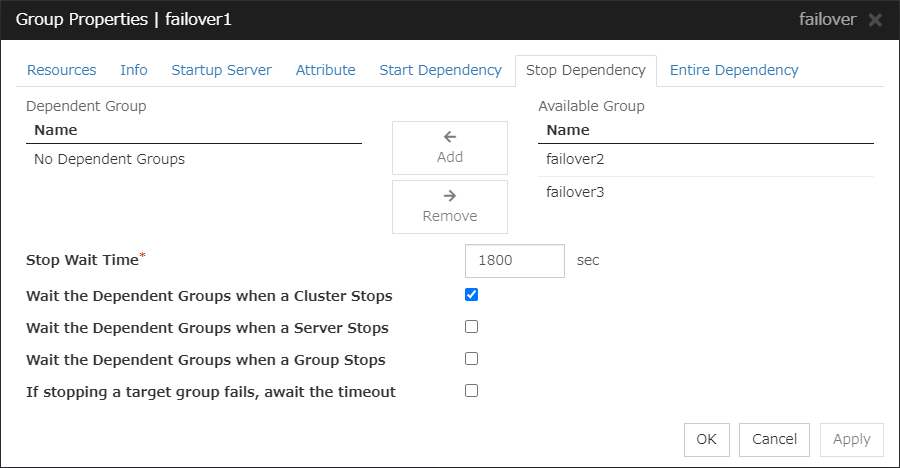Uncheck Wait when a Cluster Stops
The width and height of the screenshot is (900, 468).
point(472,295)
